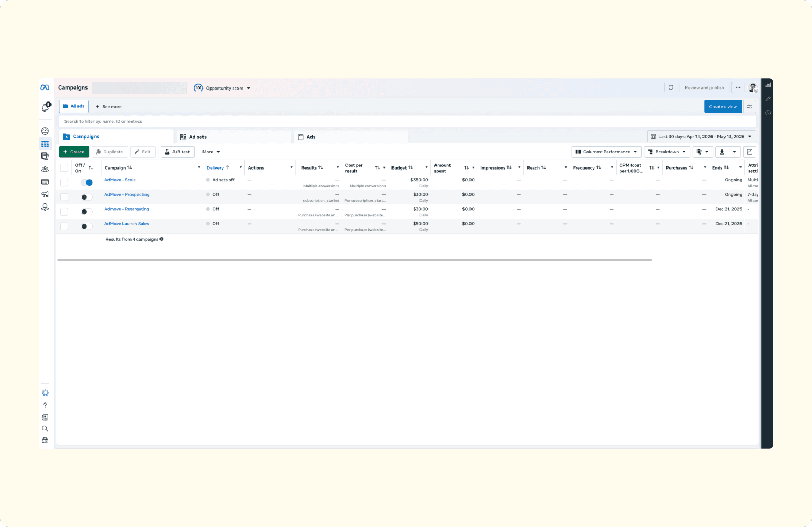
Task: Open the Meta logo home
Action: pyautogui.click(x=45, y=87)
